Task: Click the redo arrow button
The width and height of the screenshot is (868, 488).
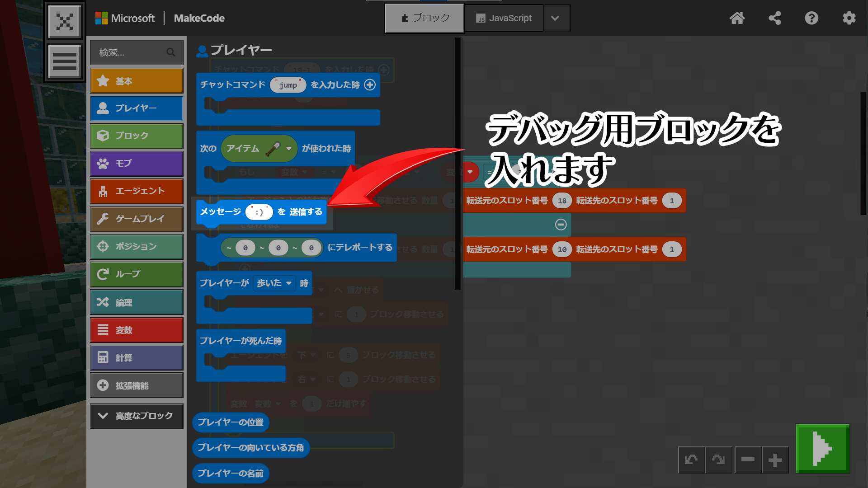Action: 718,460
